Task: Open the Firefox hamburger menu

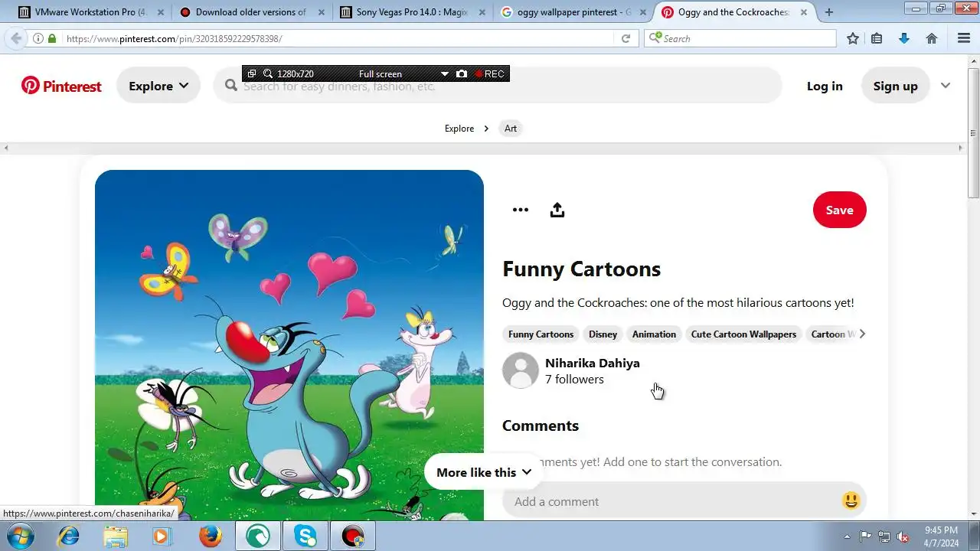Action: [964, 38]
